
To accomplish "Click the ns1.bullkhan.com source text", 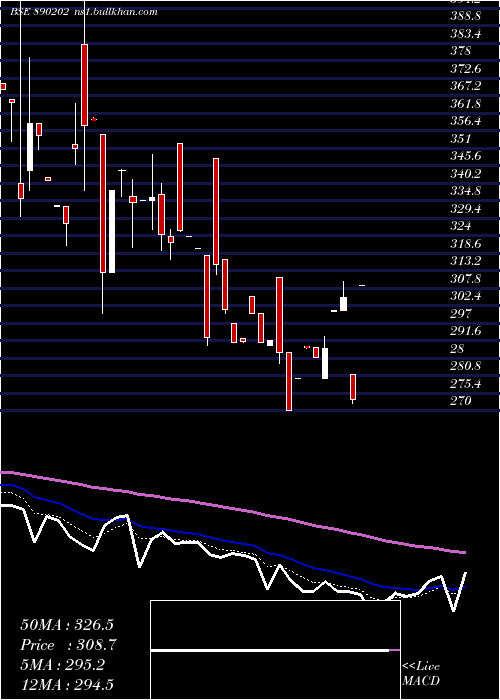I will point(115,12).
